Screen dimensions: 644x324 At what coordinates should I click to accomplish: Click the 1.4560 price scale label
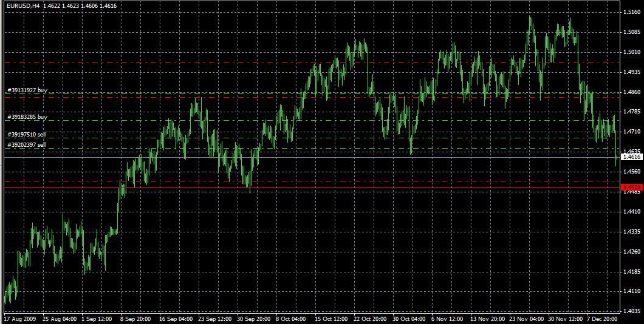click(x=631, y=172)
